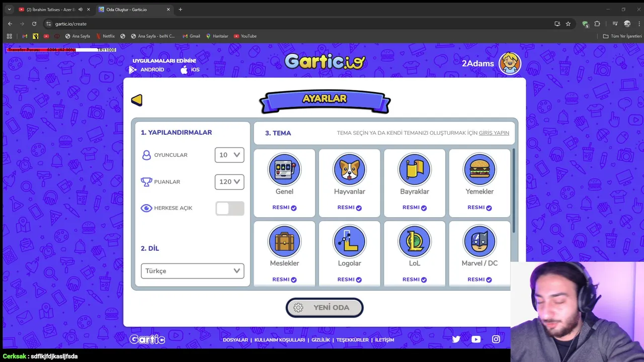Viewport: 644px width, 362px height.
Task: Open Gizlilik footer link
Action: tap(320, 340)
